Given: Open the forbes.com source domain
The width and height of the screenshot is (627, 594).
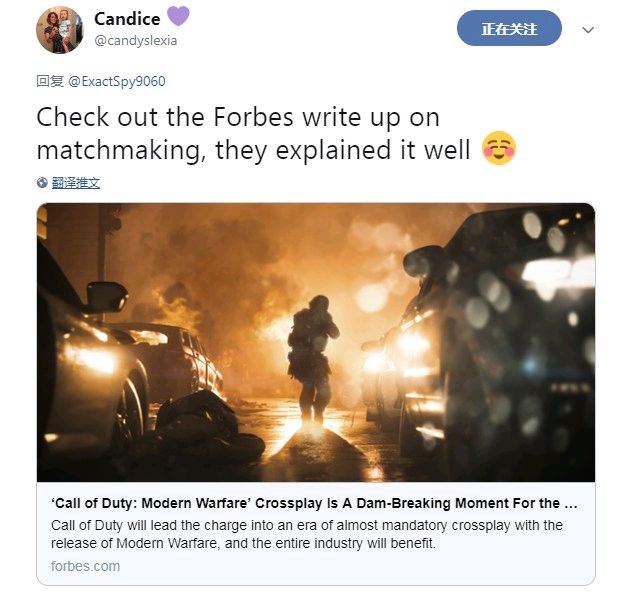Looking at the screenshot, I should point(85,566).
